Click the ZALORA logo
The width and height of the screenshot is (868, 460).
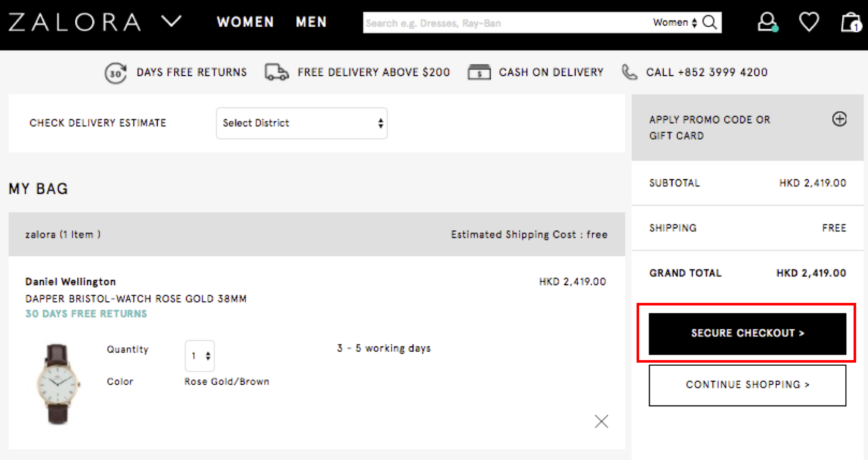(75, 22)
